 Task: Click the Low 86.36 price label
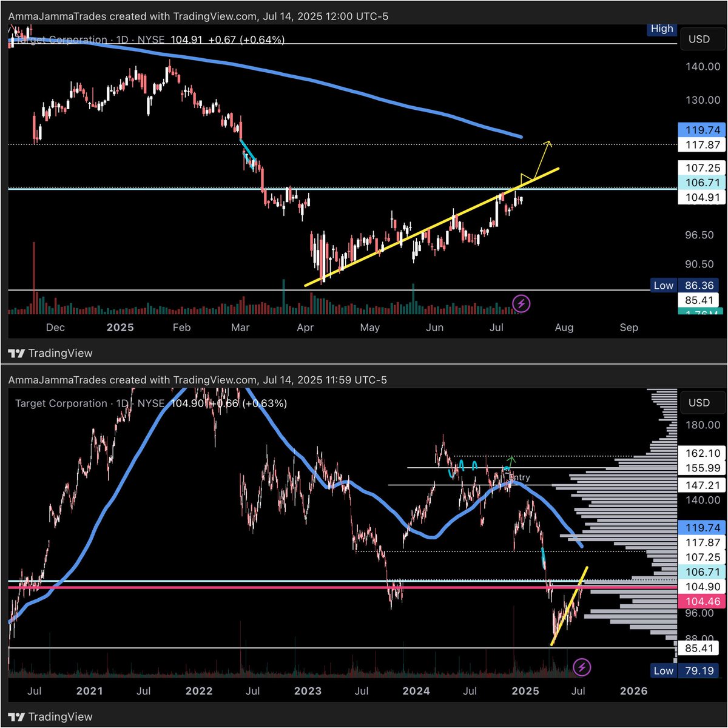pyautogui.click(x=684, y=285)
